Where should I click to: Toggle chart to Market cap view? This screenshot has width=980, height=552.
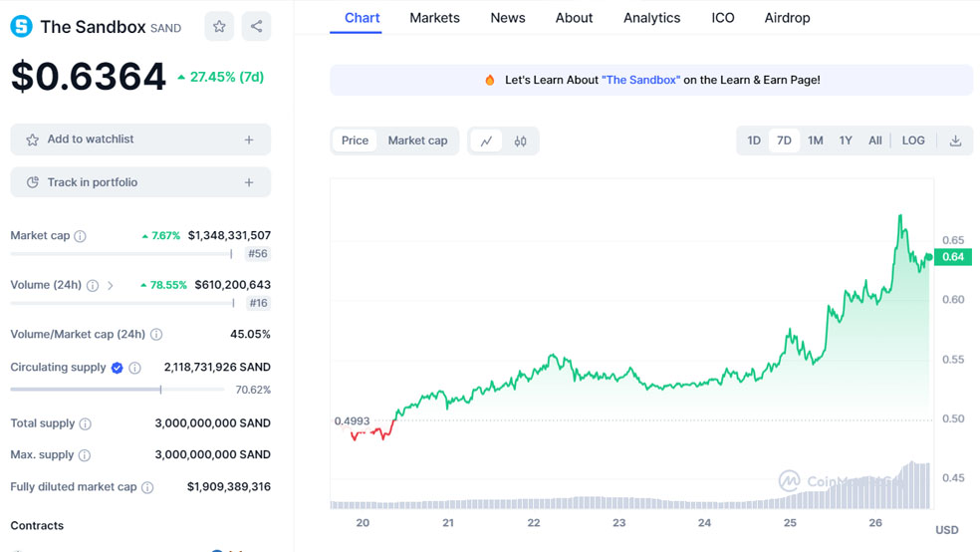coord(417,140)
